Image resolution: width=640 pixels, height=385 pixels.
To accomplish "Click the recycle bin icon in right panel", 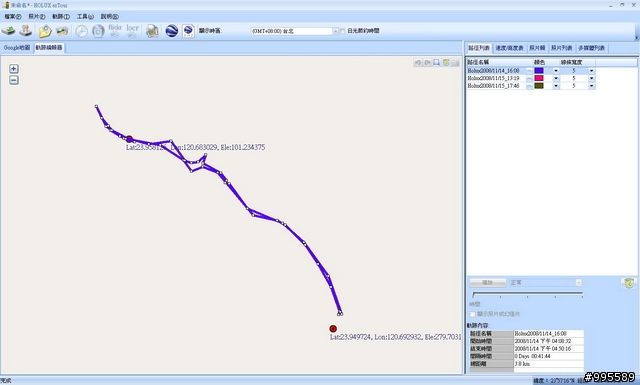I will 629,283.
